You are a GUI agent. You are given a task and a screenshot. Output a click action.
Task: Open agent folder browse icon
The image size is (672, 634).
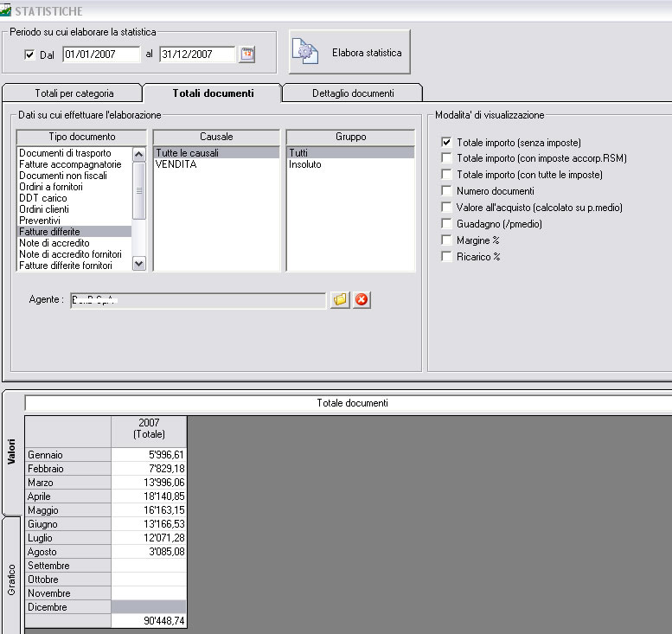coord(340,299)
